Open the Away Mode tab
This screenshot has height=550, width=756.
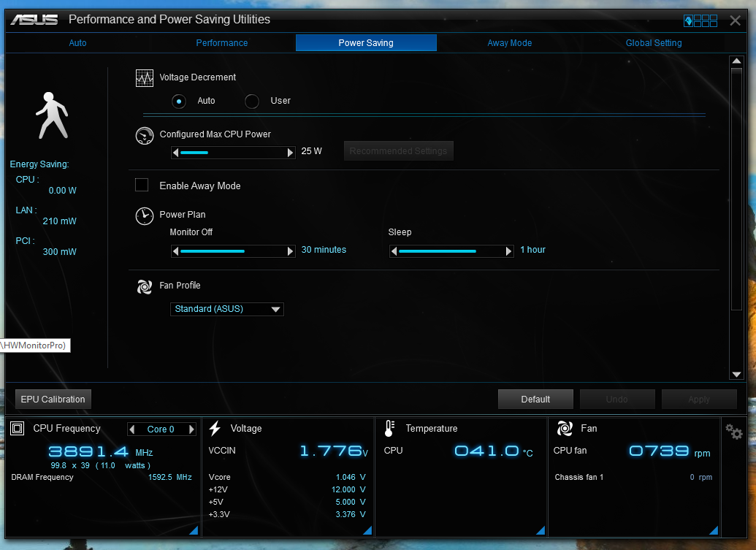[x=510, y=43]
